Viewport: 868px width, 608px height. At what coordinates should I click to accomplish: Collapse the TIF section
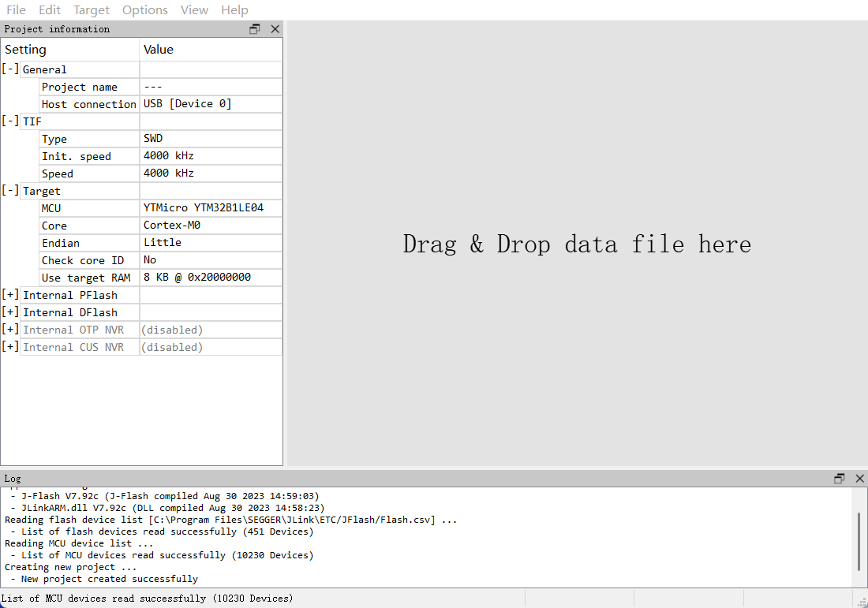tap(10, 121)
